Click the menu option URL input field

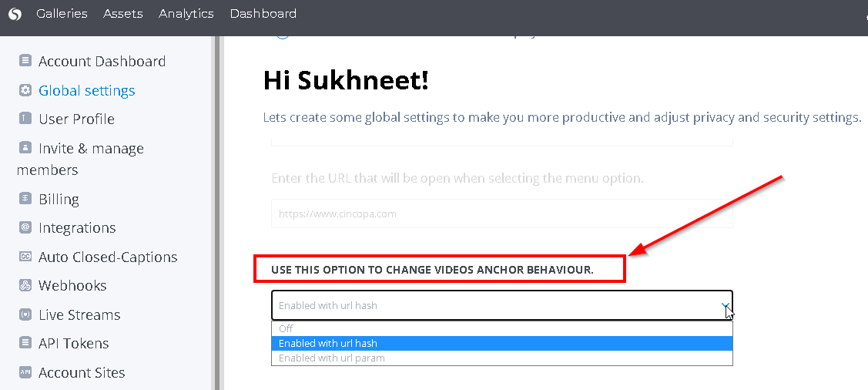pyautogui.click(x=502, y=213)
